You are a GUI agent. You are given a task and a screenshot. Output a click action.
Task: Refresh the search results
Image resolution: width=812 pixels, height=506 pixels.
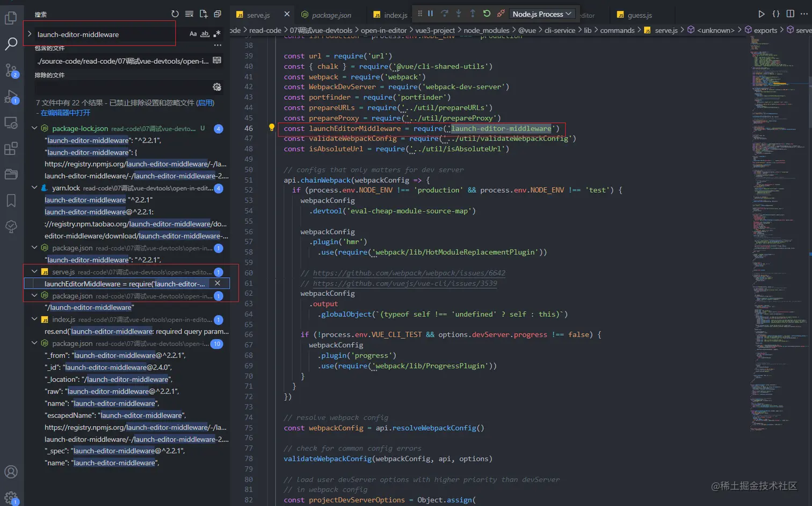coord(175,14)
